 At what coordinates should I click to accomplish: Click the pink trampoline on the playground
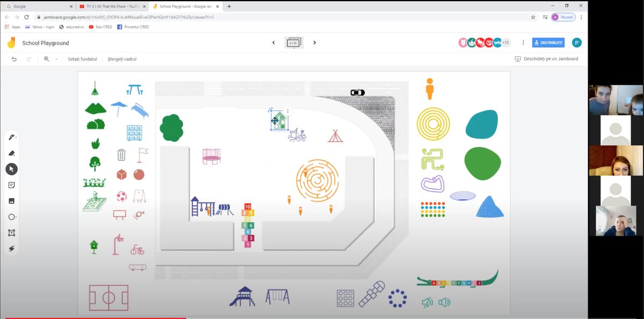point(211,156)
